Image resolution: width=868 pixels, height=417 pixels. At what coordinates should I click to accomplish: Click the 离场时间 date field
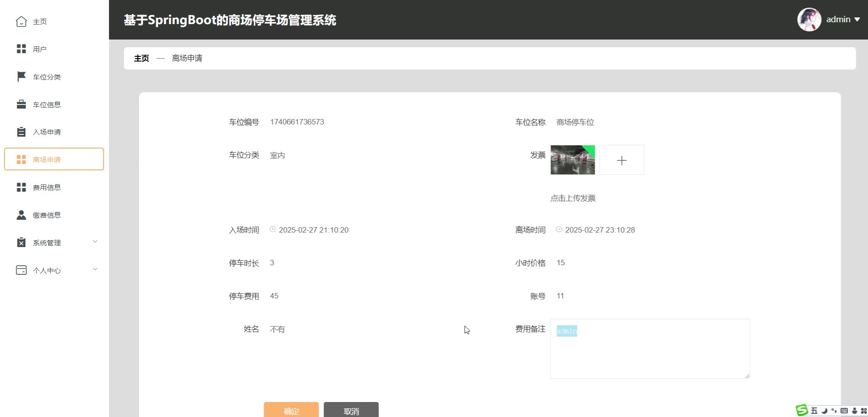coord(599,230)
